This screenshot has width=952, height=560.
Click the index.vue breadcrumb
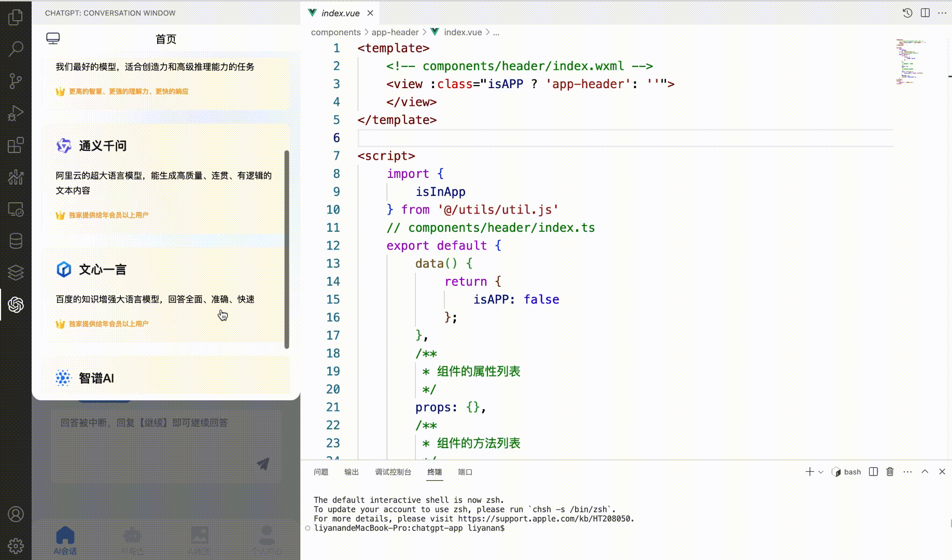[463, 32]
